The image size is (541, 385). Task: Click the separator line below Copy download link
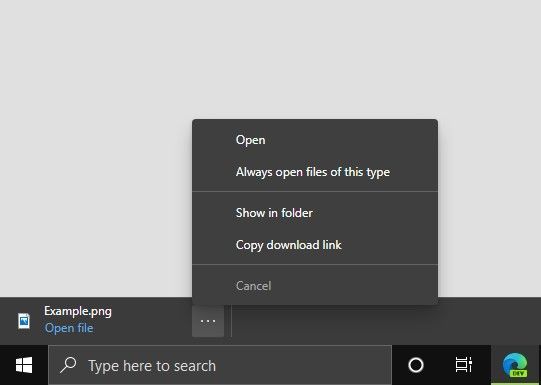(x=315, y=265)
